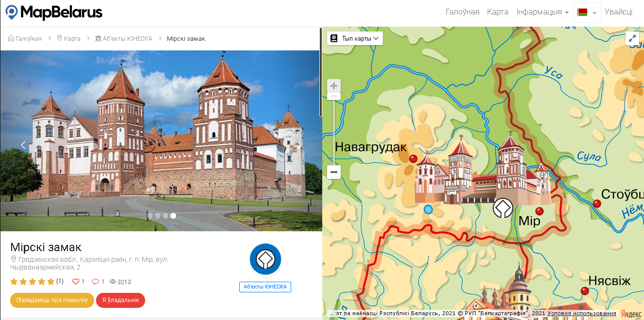Click the left panel vertical scrollbar
The height and width of the screenshot is (320, 644).
[320, 73]
